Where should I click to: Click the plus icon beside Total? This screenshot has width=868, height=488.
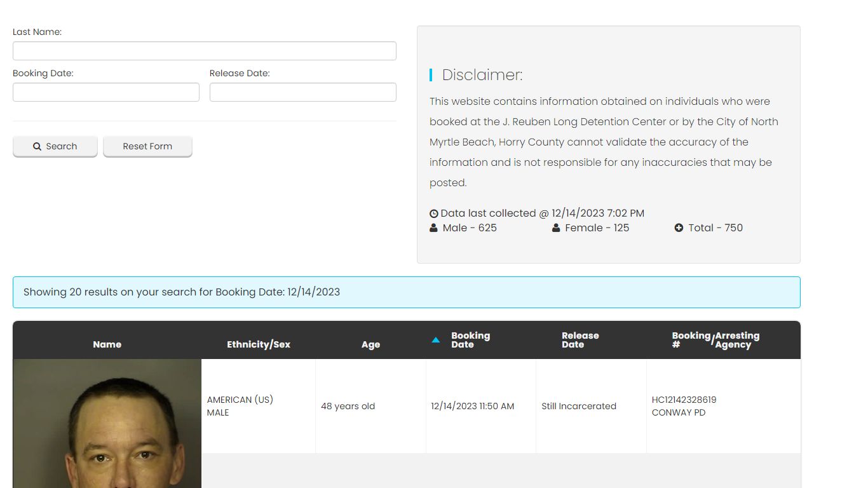[679, 228]
